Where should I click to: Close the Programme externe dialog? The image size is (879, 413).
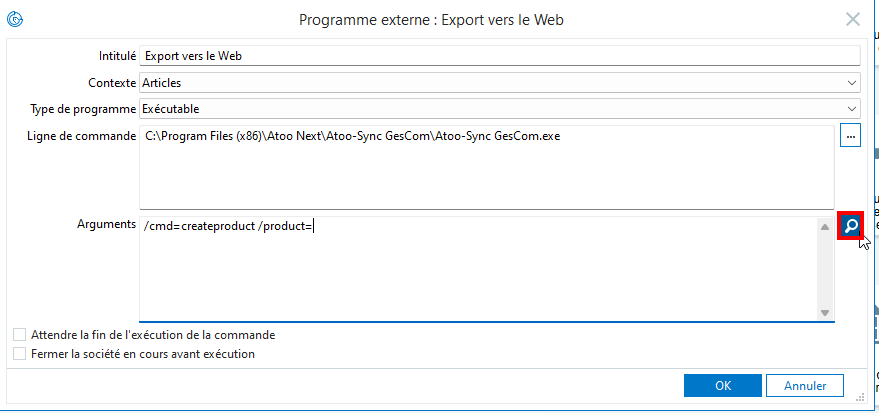point(853,20)
